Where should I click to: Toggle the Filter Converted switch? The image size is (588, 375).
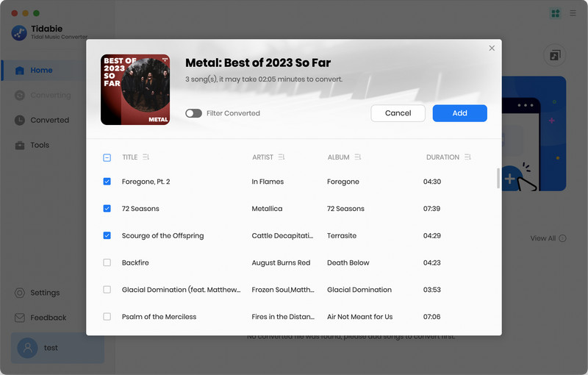point(193,113)
